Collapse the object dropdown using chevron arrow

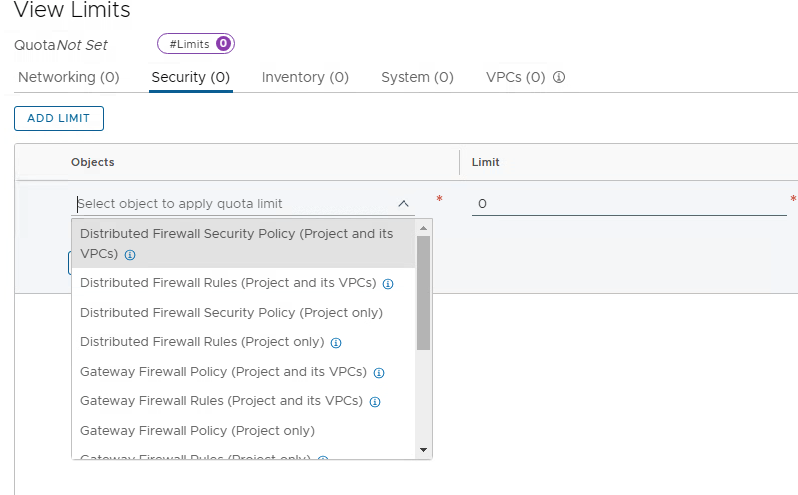[x=403, y=204]
